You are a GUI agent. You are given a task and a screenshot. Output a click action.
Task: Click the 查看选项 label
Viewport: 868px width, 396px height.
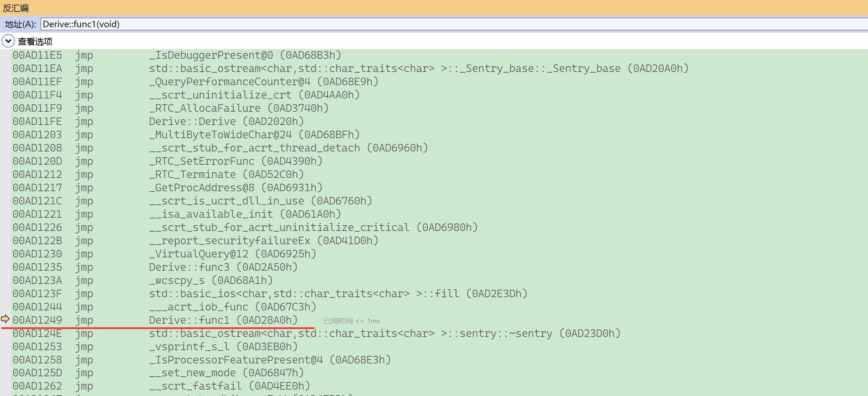[x=35, y=42]
